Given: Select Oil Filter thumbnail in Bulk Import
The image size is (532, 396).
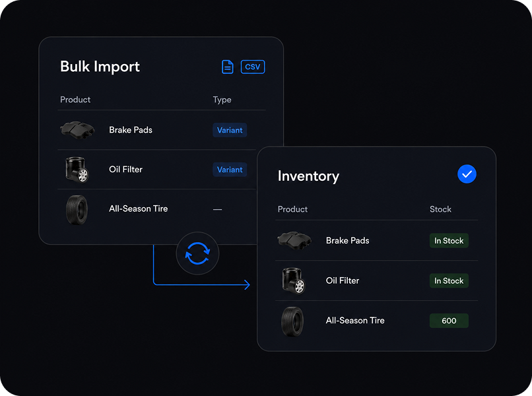Looking at the screenshot, I should click(x=77, y=170).
